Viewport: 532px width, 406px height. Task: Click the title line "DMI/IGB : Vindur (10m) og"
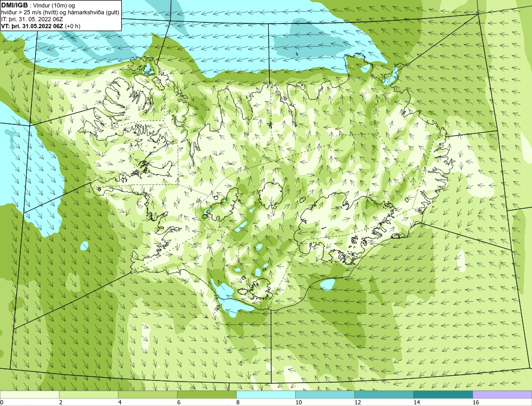coord(38,5)
